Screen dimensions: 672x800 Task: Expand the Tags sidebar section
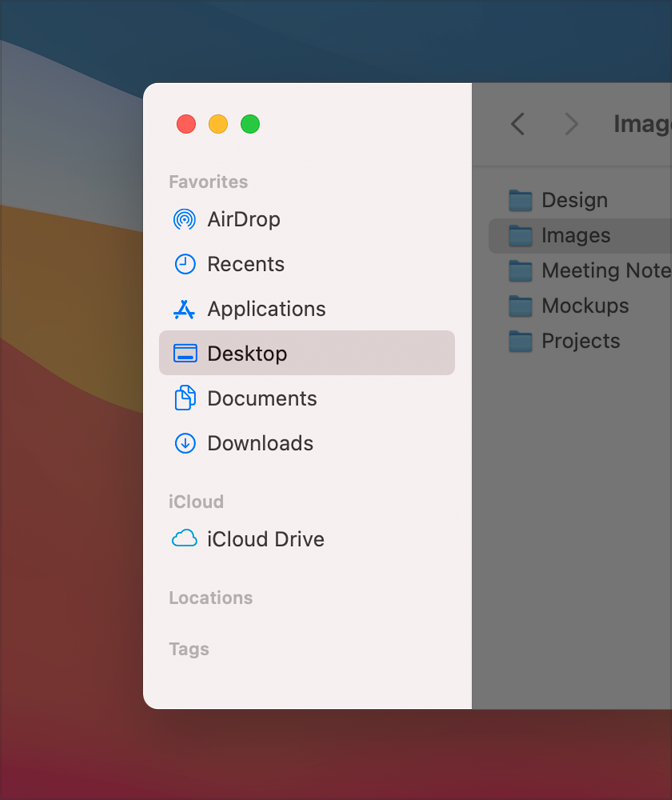pyautogui.click(x=189, y=649)
